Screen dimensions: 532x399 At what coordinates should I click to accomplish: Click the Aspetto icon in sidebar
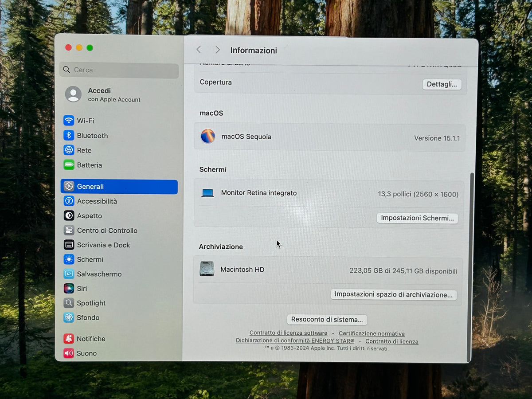[69, 215]
